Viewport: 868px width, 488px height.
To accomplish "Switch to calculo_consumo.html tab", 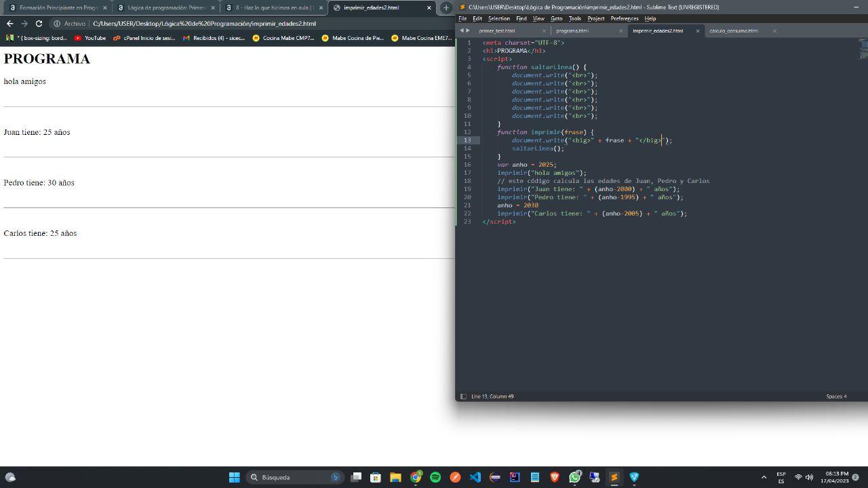I will pos(734,30).
